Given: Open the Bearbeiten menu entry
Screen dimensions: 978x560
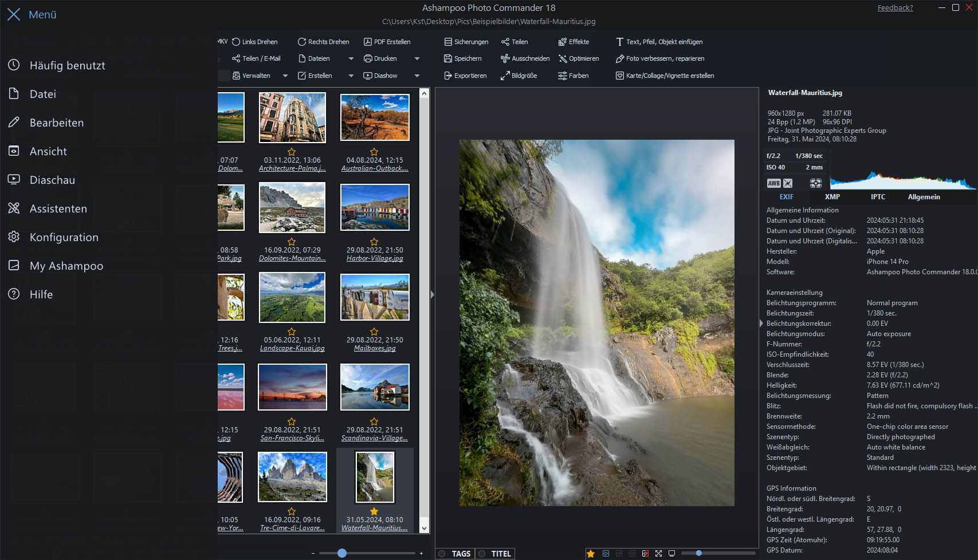Looking at the screenshot, I should (57, 123).
